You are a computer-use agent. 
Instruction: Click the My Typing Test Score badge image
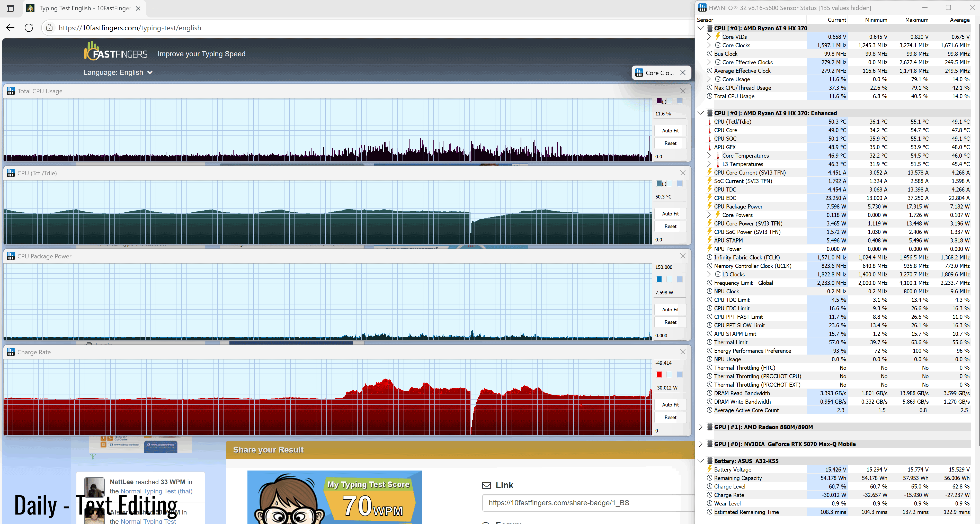tap(334, 497)
